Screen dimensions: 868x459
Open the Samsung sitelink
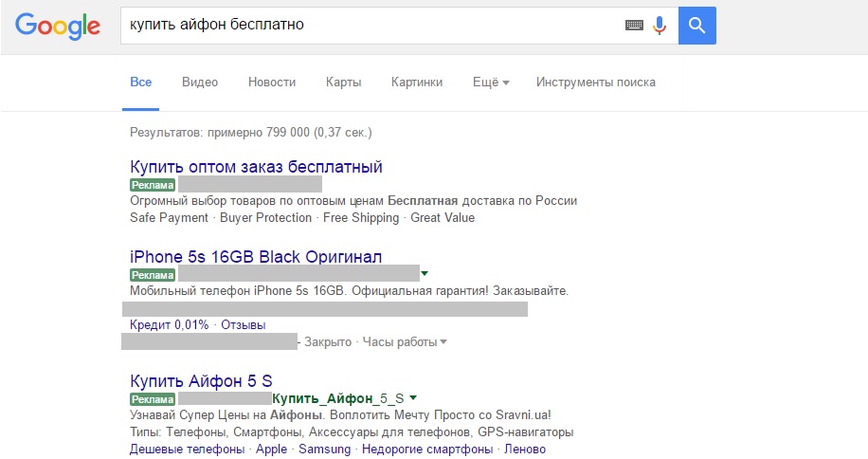(x=324, y=449)
